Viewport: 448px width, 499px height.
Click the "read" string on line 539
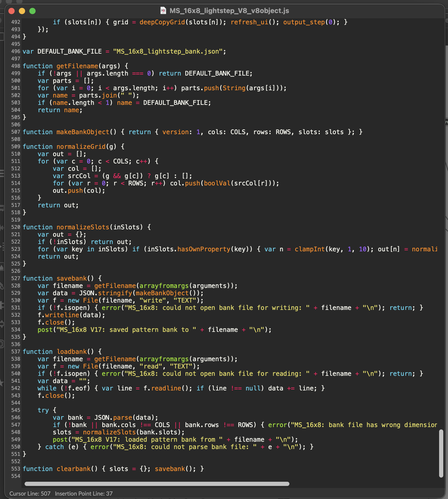(151, 366)
